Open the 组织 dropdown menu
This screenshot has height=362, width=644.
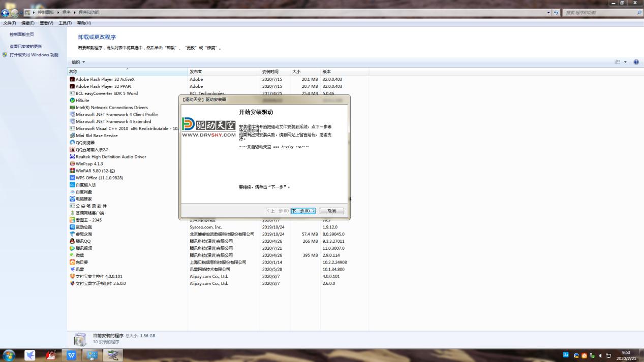(78, 62)
